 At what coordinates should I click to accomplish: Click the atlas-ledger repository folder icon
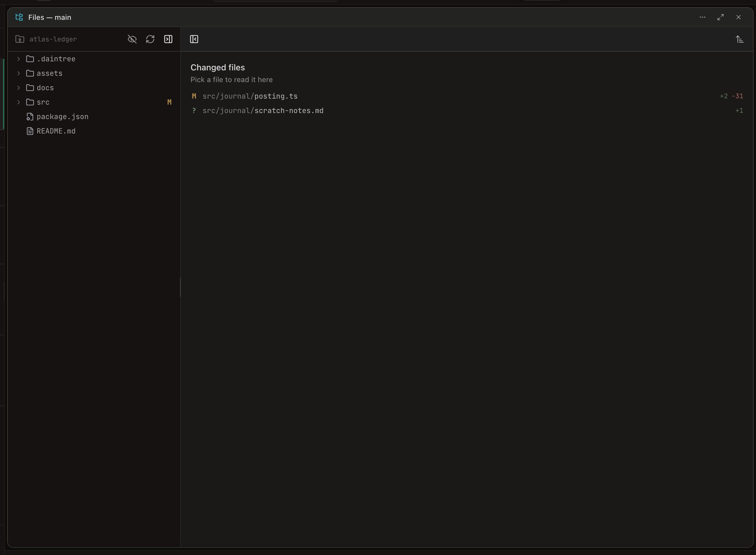20,39
